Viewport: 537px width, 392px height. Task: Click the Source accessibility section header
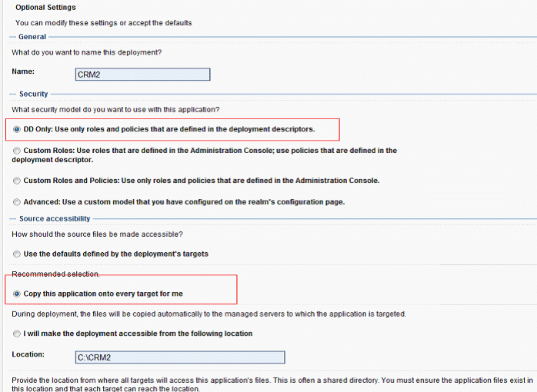tap(55, 218)
